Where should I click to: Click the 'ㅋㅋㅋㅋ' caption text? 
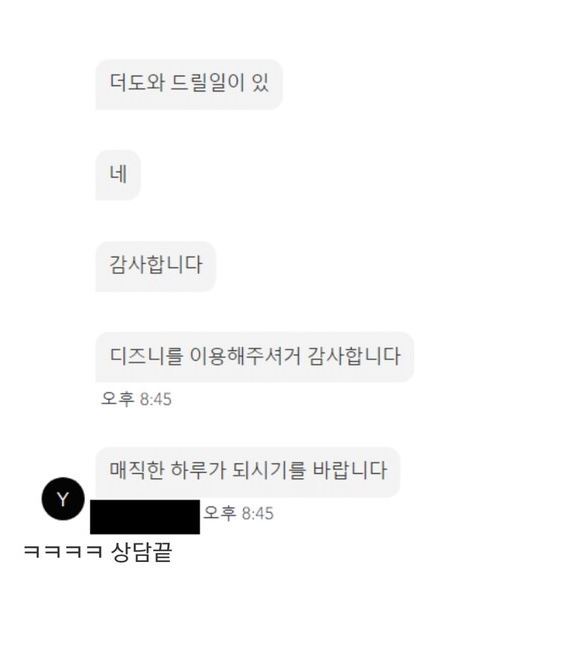(x=63, y=552)
